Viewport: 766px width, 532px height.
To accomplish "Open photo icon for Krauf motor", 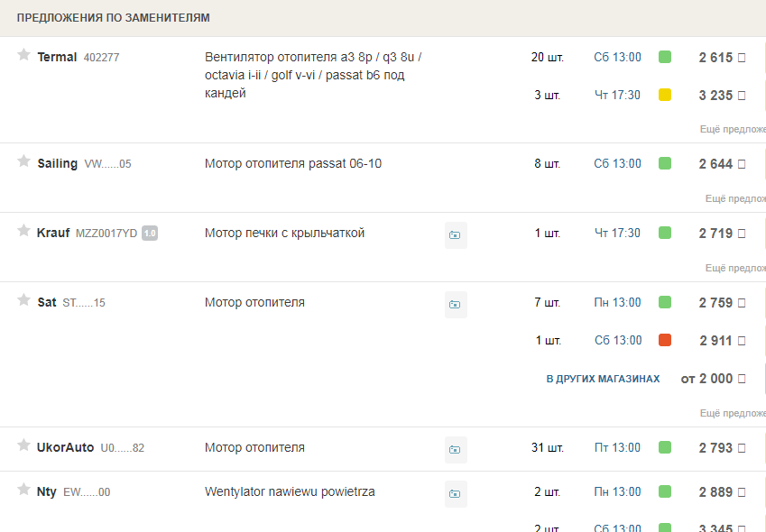I will [456, 235].
